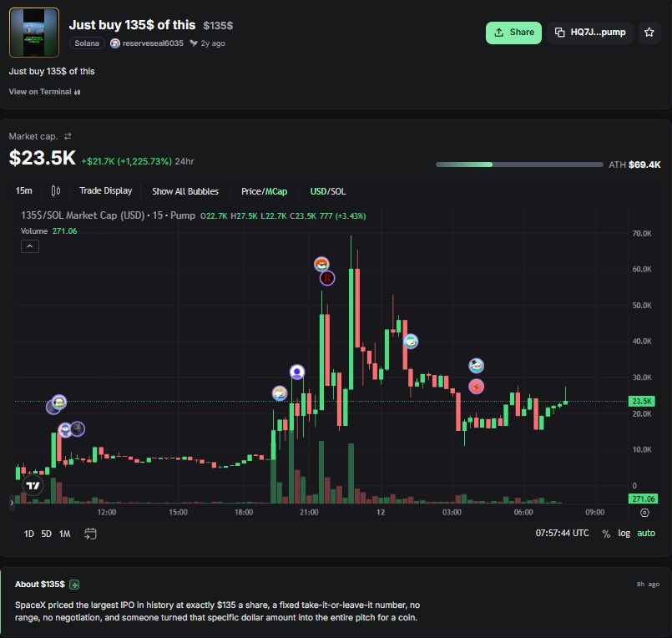Image resolution: width=672 pixels, height=638 pixels.
Task: Select the 1D time range
Action: (x=28, y=534)
